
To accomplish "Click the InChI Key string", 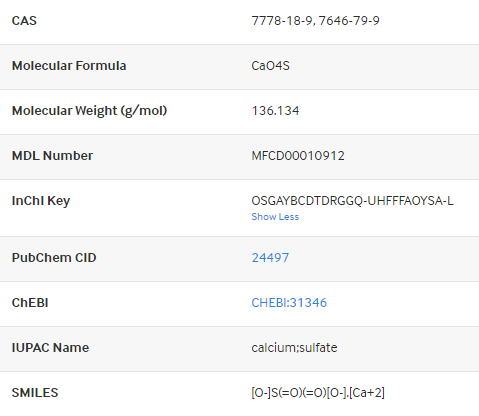I will (352, 201).
